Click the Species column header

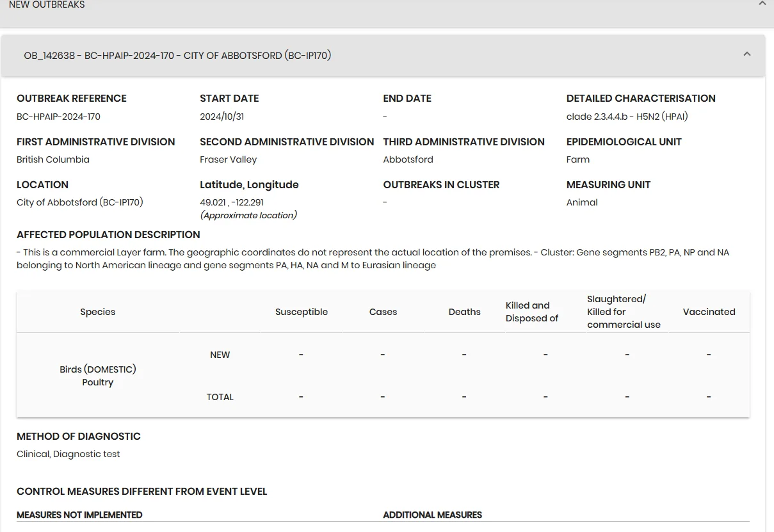(x=98, y=312)
